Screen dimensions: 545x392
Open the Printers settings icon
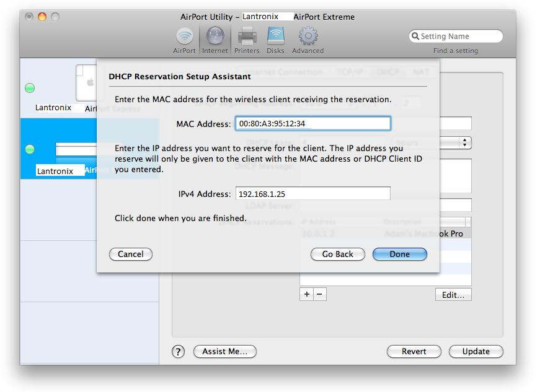(x=247, y=40)
